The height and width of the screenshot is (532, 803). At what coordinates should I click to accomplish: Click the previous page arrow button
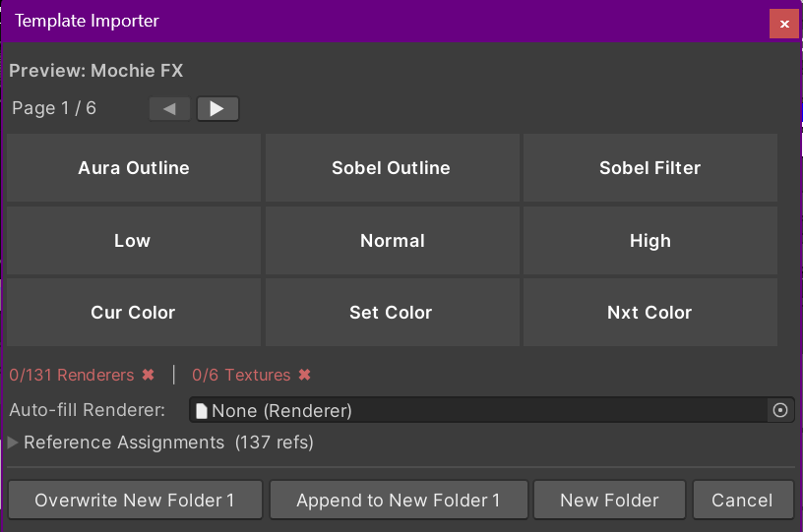coord(169,108)
